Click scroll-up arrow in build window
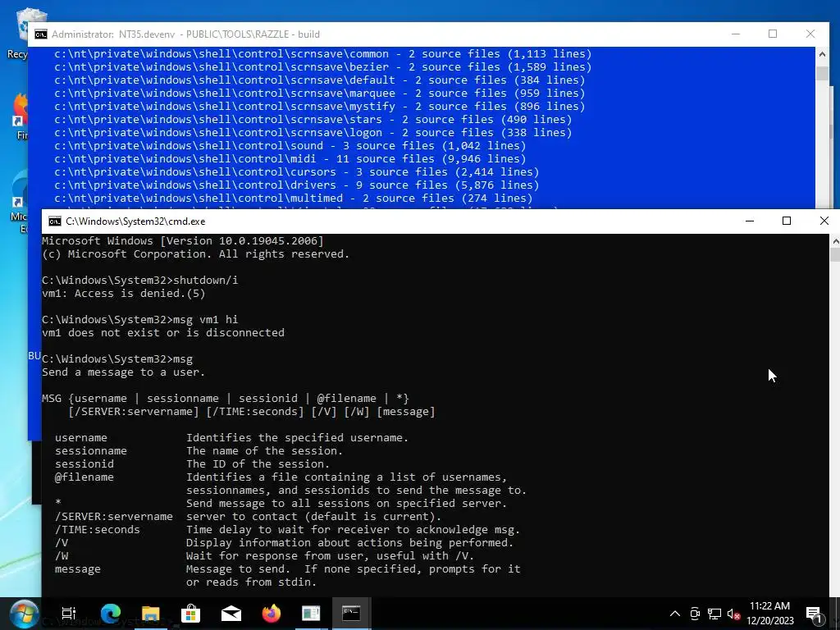Viewport: 840px width, 630px height. tap(822, 55)
